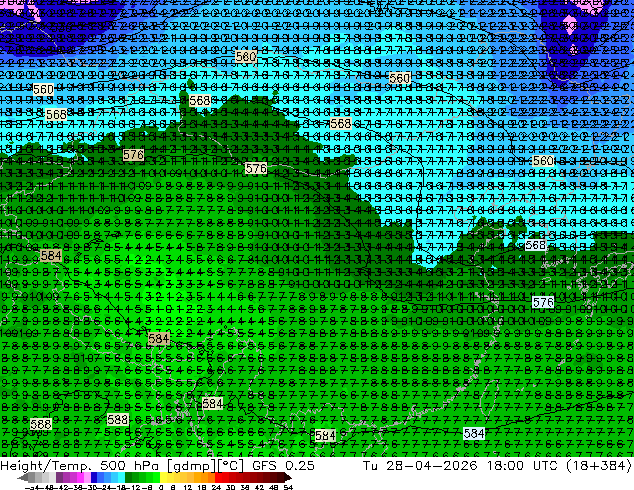The height and width of the screenshot is (490, 634).
Task: Pick the darkest green legend swatch
Action: (x=129, y=478)
